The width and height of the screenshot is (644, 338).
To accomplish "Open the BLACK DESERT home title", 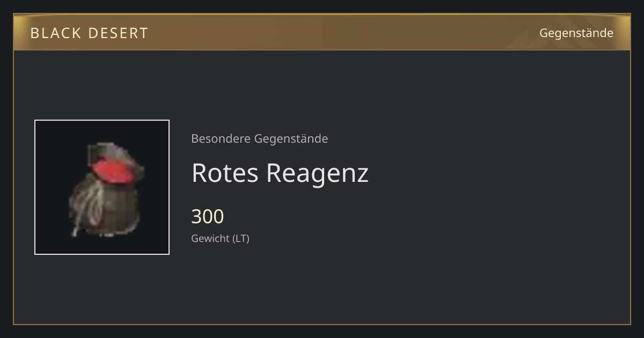I will click(x=89, y=33).
